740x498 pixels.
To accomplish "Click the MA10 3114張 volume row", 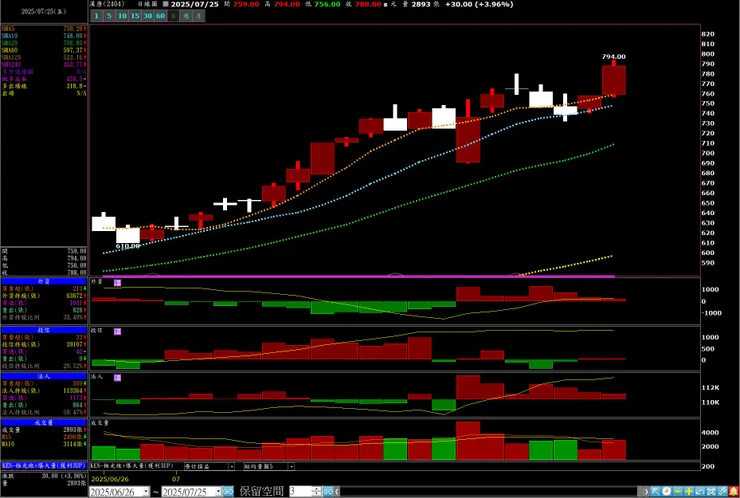I will (x=43, y=444).
